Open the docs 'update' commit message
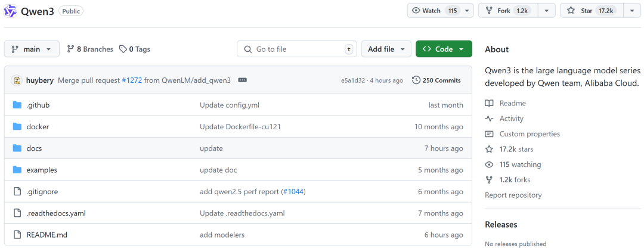The image size is (644, 249). click(211, 148)
